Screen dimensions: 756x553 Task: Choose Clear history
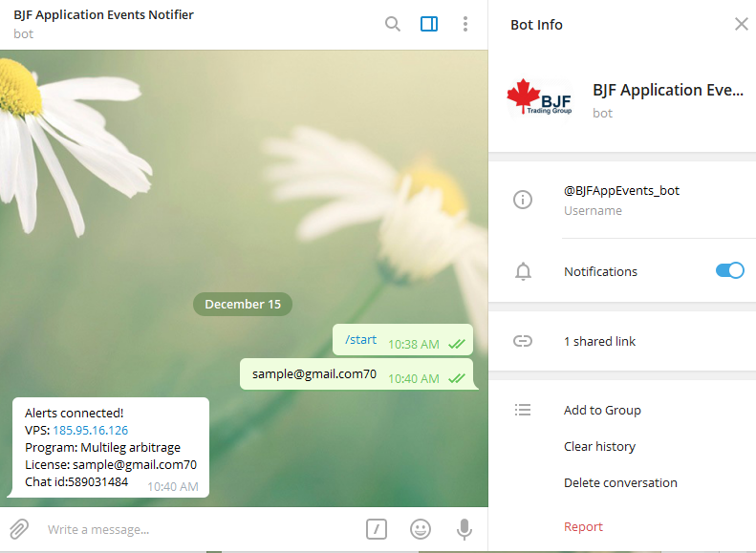point(599,447)
